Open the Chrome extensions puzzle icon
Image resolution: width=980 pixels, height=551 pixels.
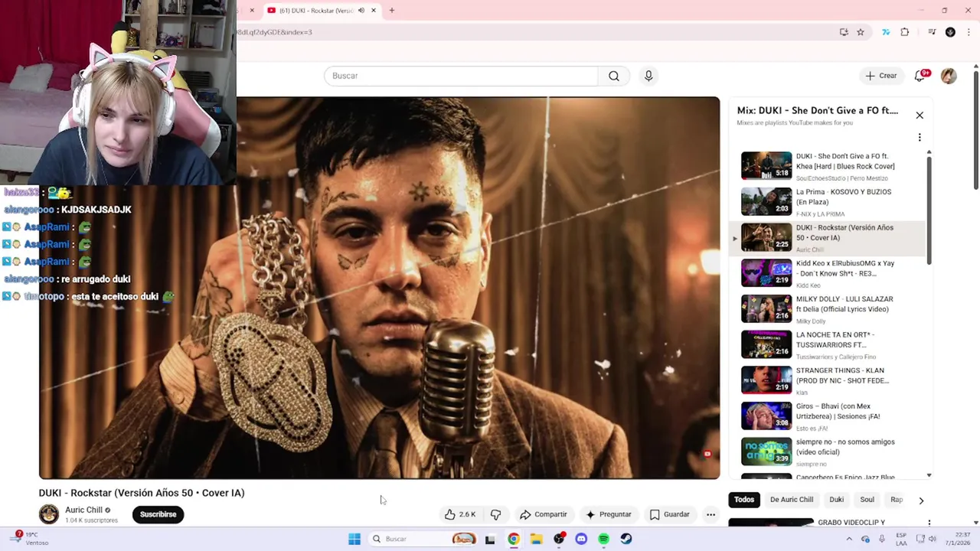[x=905, y=32]
